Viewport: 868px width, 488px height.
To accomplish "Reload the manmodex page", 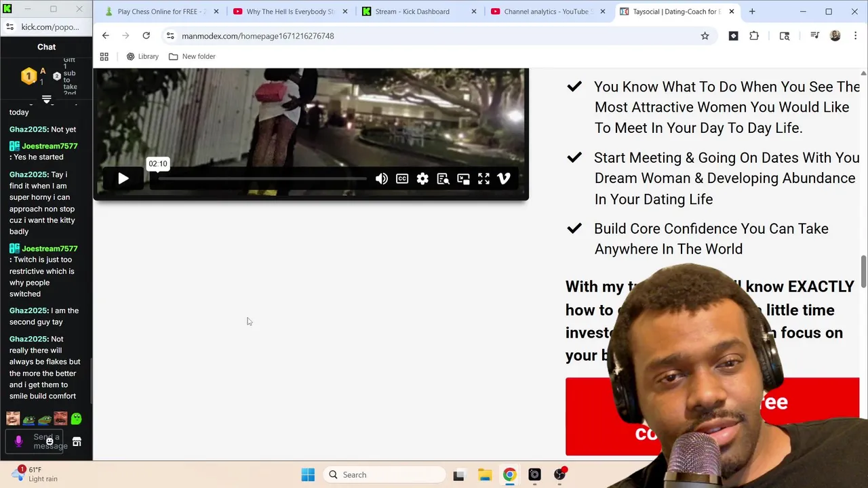I will (146, 36).
